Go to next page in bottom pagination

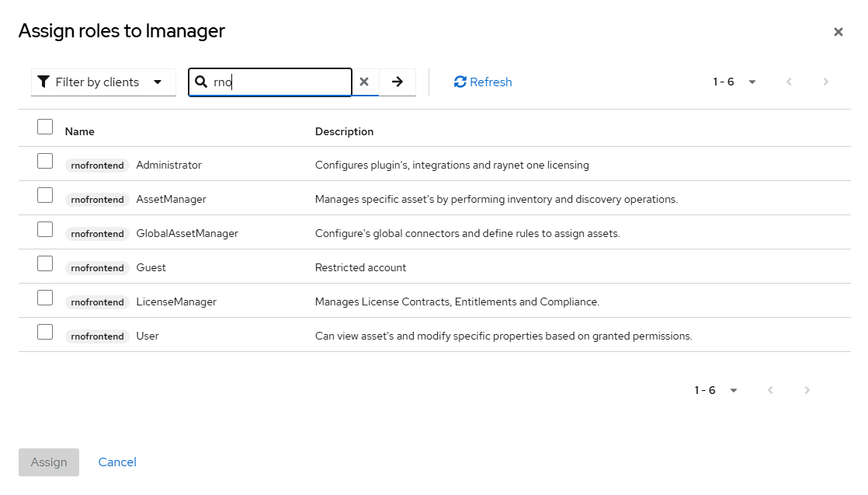[807, 390]
